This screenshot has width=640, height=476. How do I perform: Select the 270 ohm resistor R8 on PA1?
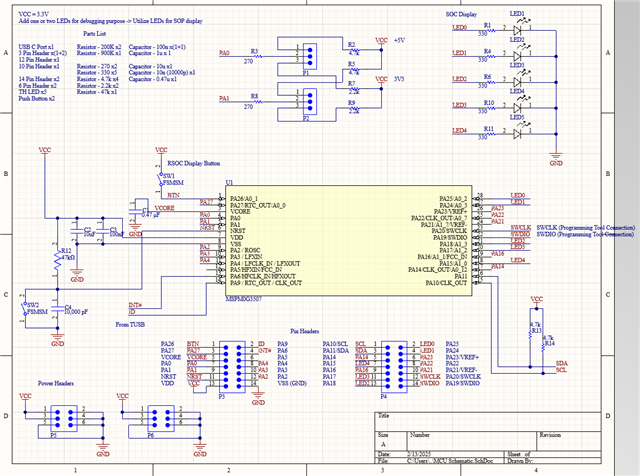[x=257, y=102]
